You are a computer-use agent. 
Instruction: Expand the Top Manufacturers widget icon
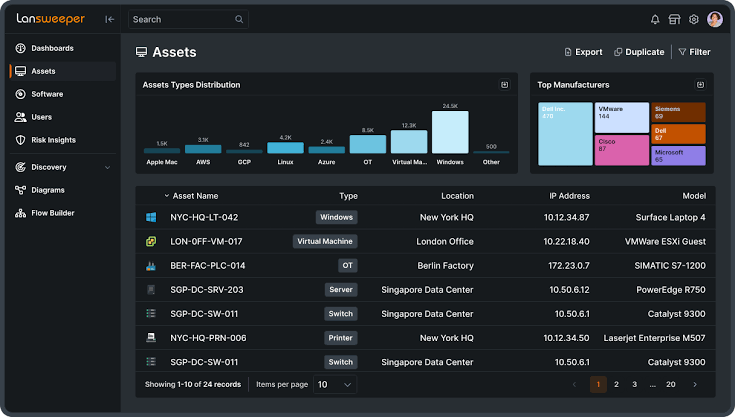tap(700, 85)
